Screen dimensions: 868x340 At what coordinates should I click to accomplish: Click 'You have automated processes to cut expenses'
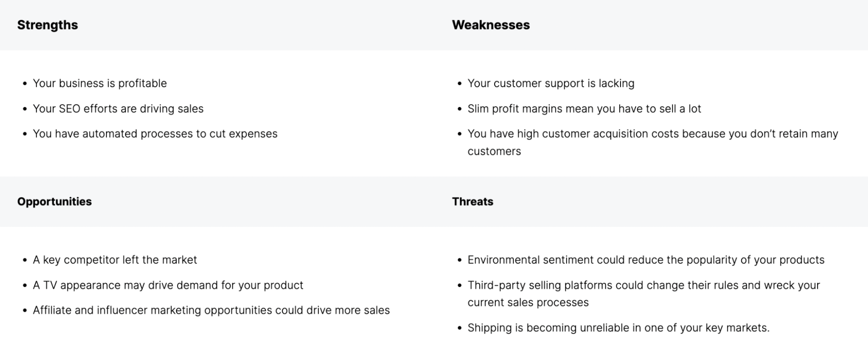click(155, 134)
